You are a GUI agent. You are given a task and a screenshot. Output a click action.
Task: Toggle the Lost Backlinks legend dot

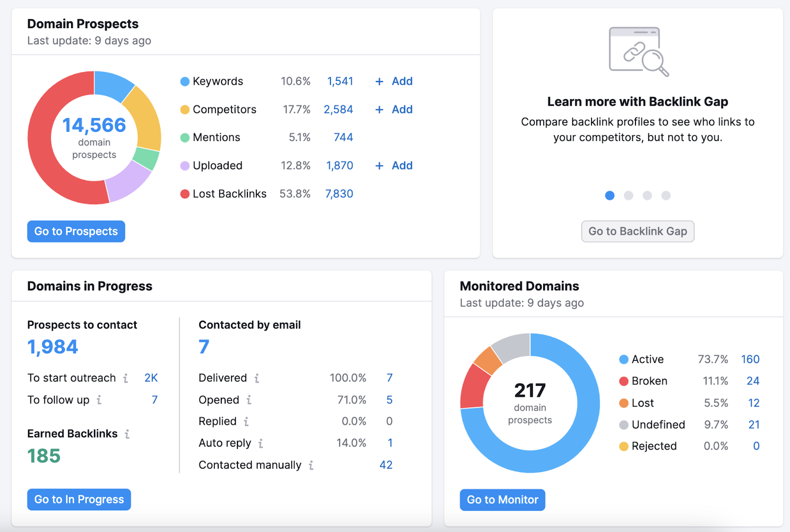coord(185,193)
